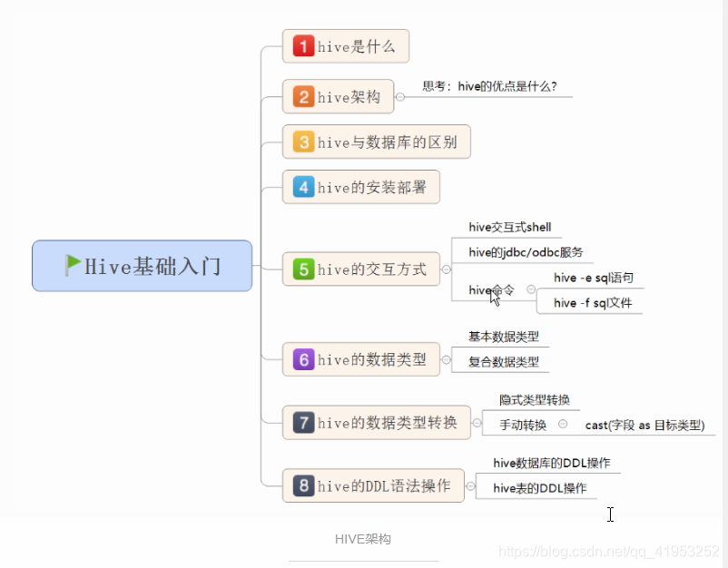Click the 基本数据类型 subtopic
Image resolution: width=728 pixels, height=568 pixels.
coord(503,337)
